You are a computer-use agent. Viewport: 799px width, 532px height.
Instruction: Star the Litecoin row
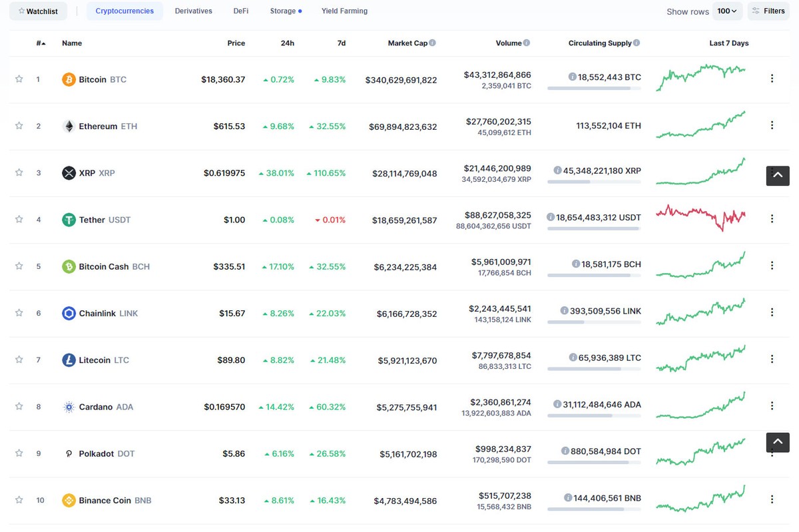[x=19, y=360]
